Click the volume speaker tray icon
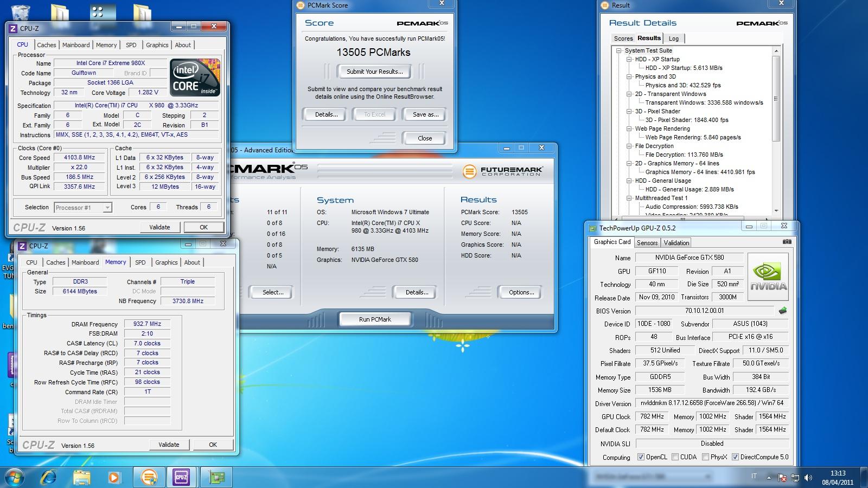Image resolution: width=868 pixels, height=488 pixels. (x=808, y=478)
